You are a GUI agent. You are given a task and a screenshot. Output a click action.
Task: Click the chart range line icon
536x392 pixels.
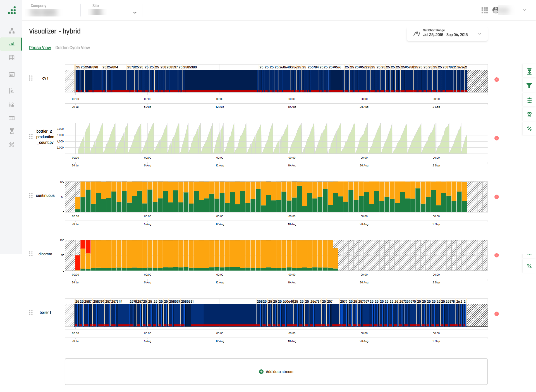(417, 34)
